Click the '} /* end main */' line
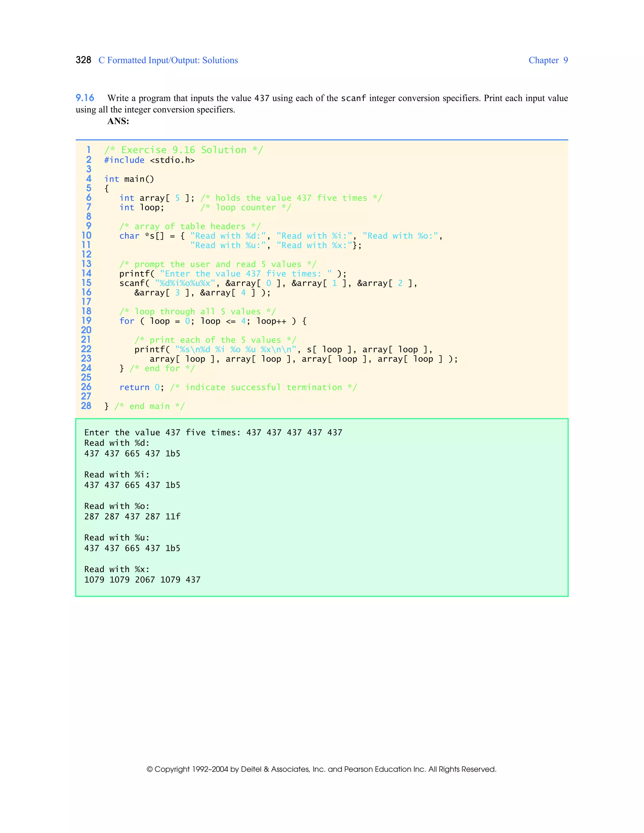Image resolution: width=644 pixels, height=833 pixels. (x=144, y=406)
